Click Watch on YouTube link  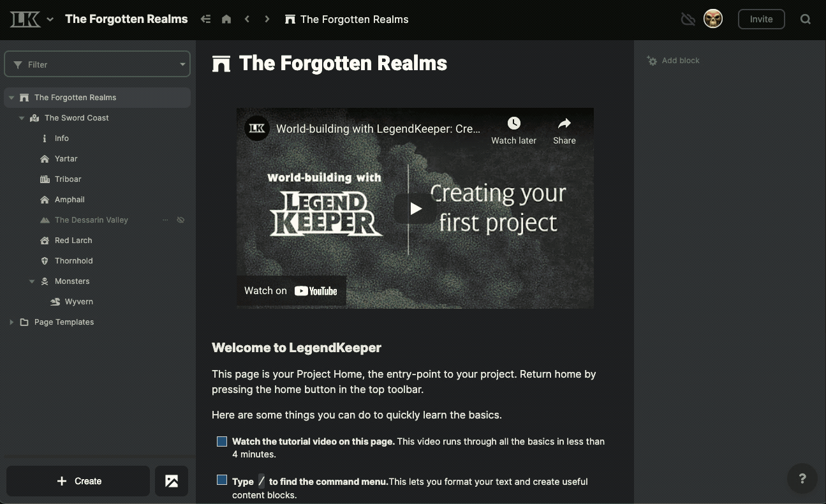point(291,291)
